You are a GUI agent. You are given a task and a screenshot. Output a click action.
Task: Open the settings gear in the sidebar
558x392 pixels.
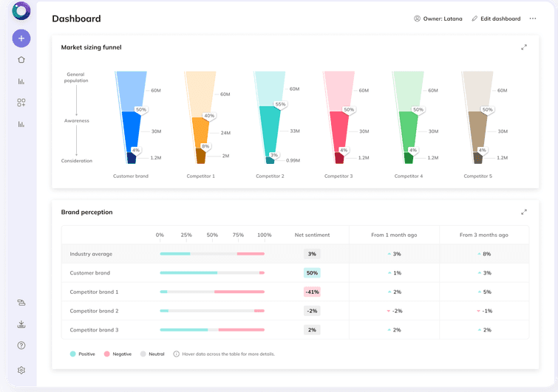click(21, 371)
